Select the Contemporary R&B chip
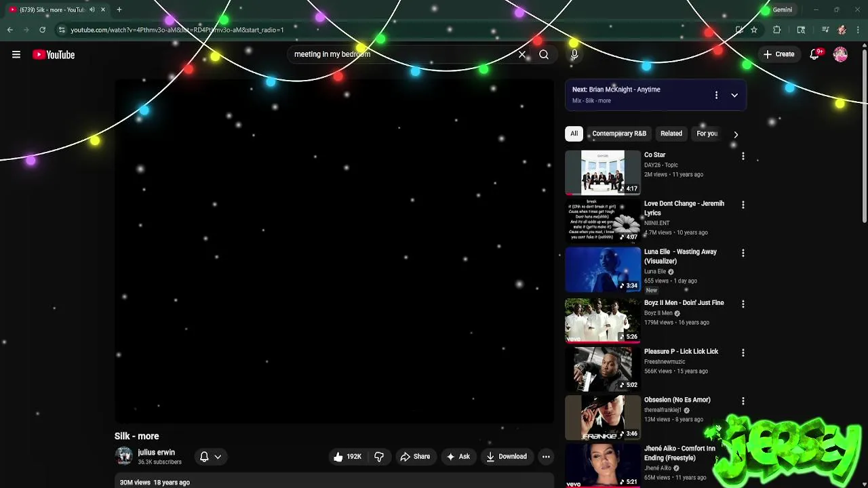868x488 pixels. [619, 134]
